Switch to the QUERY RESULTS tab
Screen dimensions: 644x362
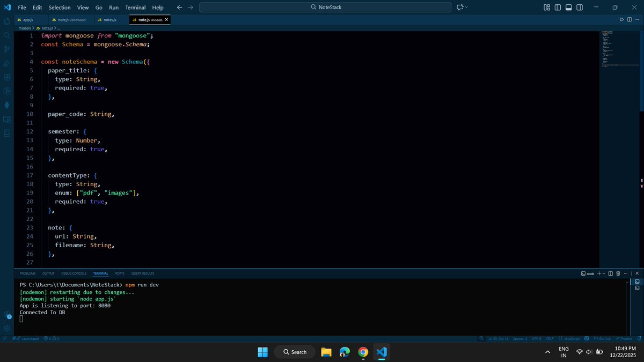pos(143,273)
